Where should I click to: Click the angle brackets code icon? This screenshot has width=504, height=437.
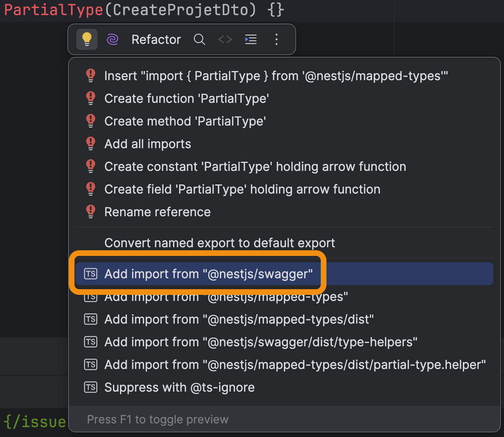click(x=225, y=39)
